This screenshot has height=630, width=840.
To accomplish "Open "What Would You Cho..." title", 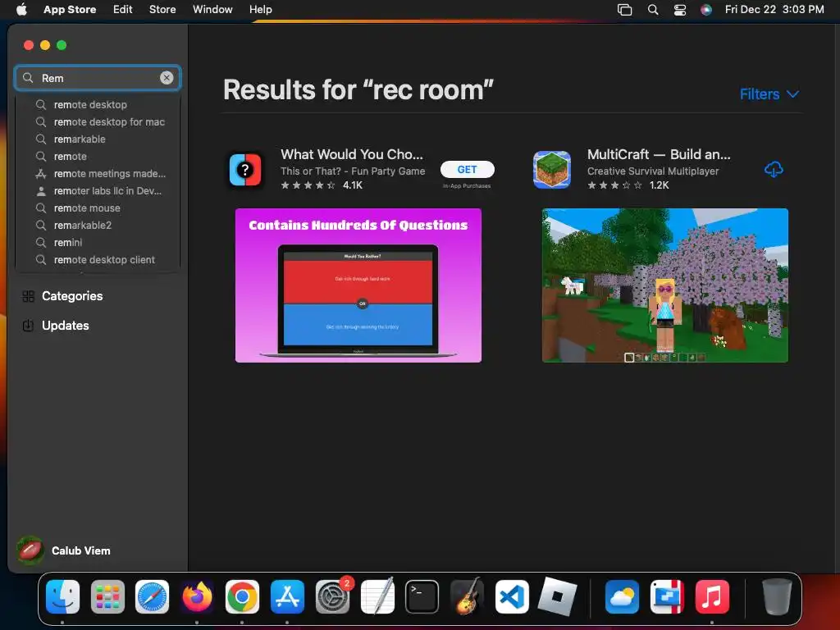I will [x=352, y=154].
